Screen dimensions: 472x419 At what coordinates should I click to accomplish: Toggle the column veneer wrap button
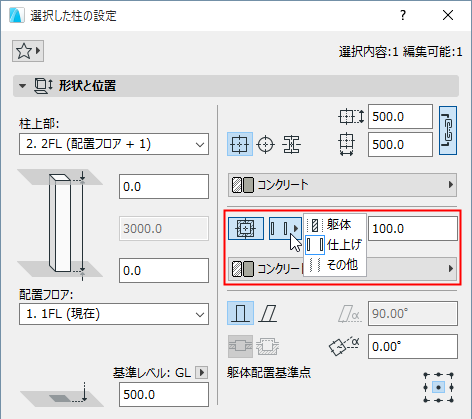click(246, 228)
